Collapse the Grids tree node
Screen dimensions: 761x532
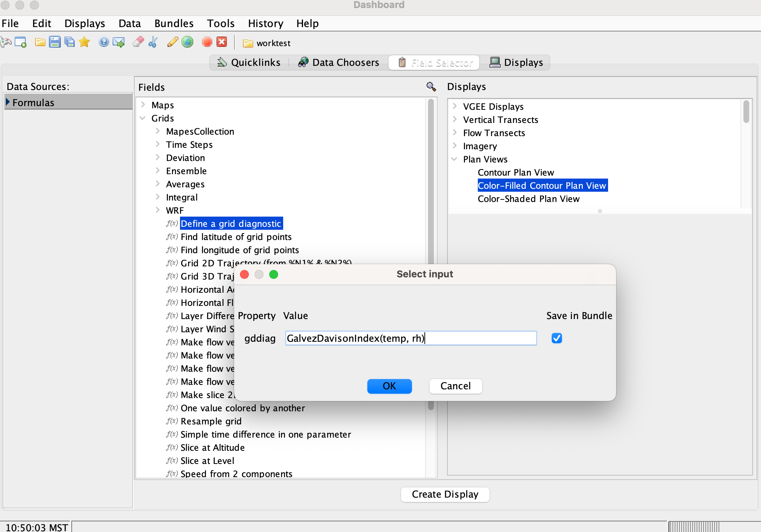[x=143, y=118]
